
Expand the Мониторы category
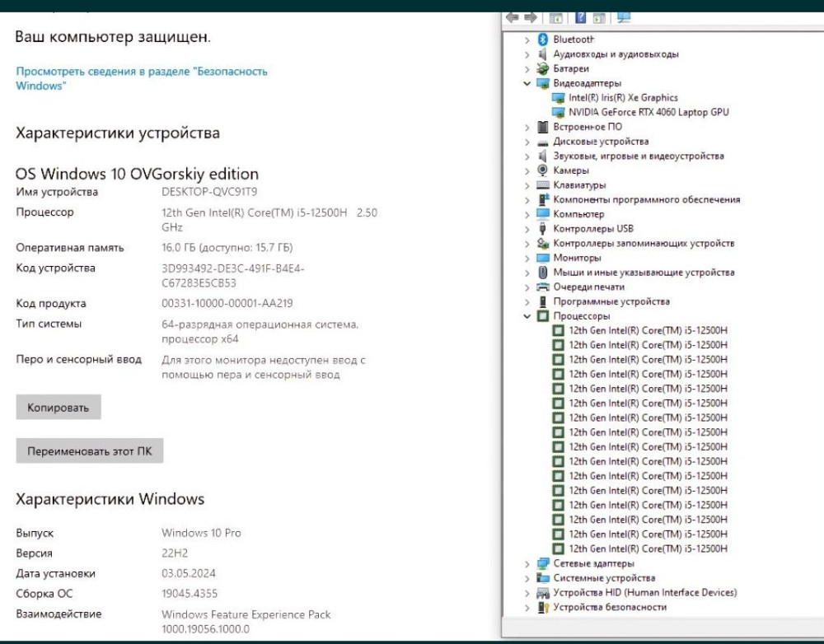click(527, 258)
